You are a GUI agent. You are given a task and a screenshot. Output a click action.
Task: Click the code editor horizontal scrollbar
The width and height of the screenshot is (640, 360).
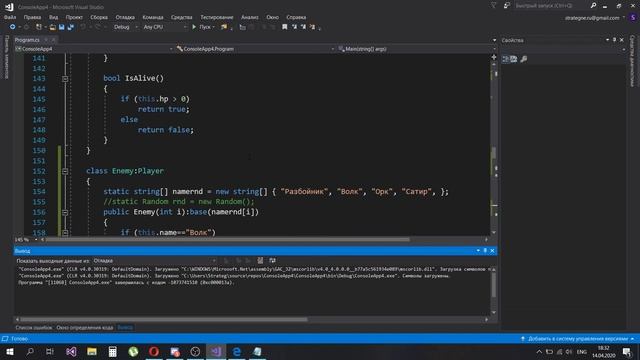pos(227,240)
